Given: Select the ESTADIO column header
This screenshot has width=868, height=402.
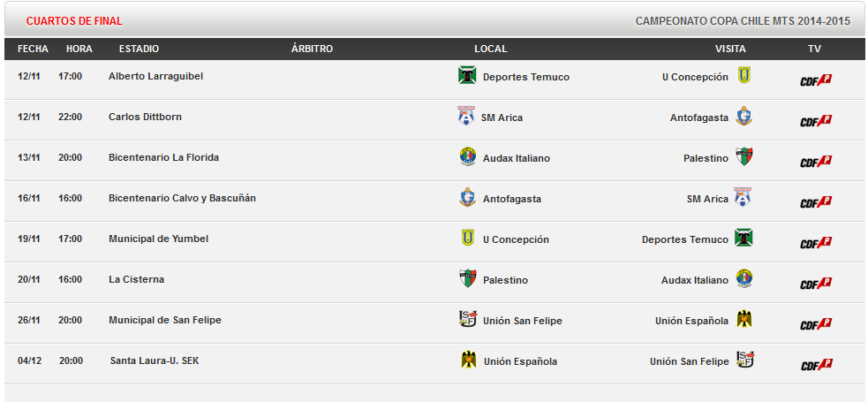Looking at the screenshot, I should tap(139, 49).
